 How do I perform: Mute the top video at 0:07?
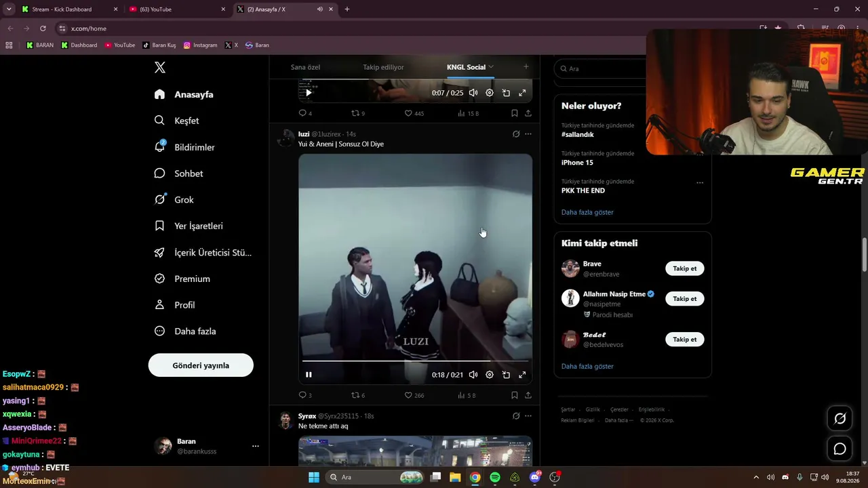point(473,93)
